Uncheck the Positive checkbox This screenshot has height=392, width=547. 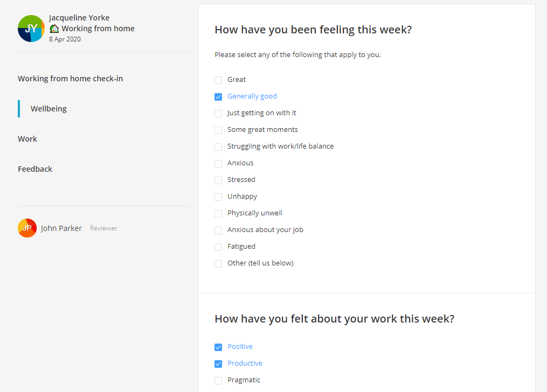(x=218, y=347)
